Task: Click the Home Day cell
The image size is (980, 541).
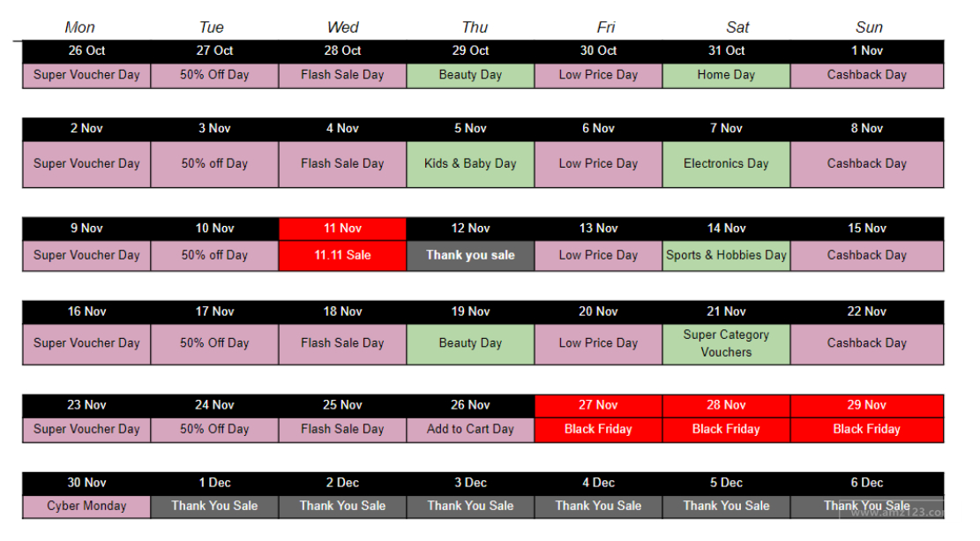Action: click(726, 75)
